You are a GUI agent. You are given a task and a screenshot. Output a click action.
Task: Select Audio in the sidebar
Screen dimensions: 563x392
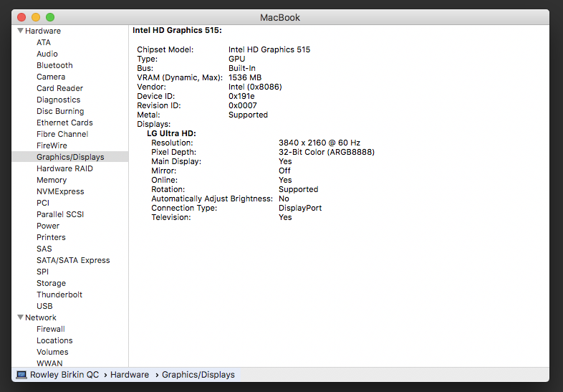click(x=47, y=54)
